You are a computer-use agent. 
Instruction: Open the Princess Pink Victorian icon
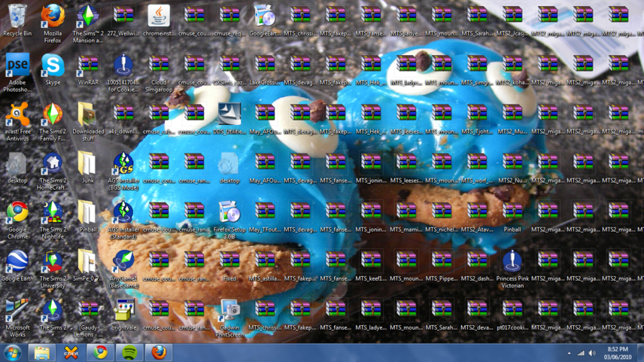[x=512, y=269]
